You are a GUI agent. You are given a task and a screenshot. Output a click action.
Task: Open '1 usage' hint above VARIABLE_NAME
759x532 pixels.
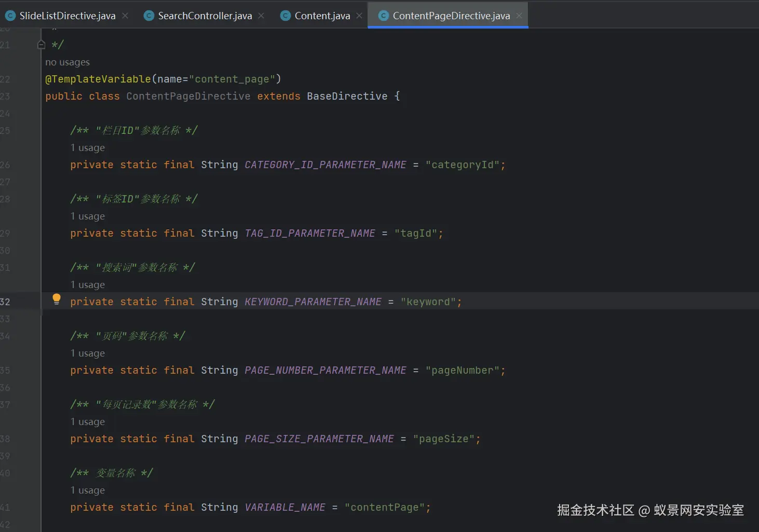88,490
